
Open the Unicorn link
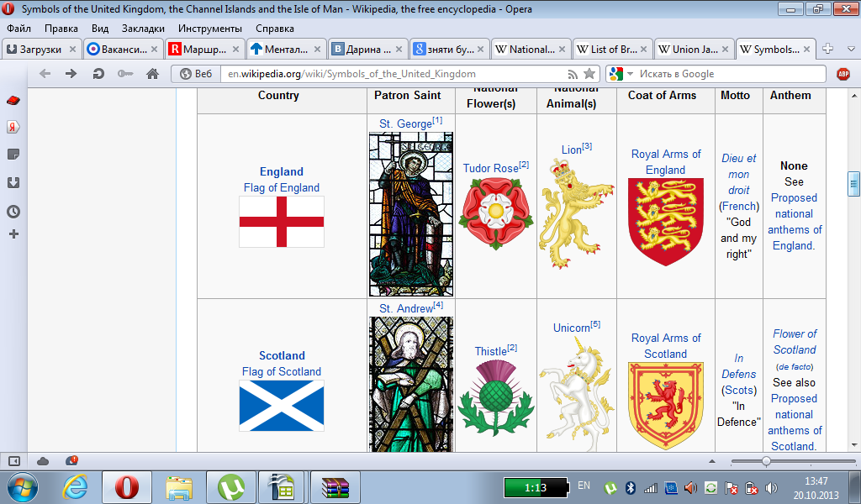pos(571,328)
